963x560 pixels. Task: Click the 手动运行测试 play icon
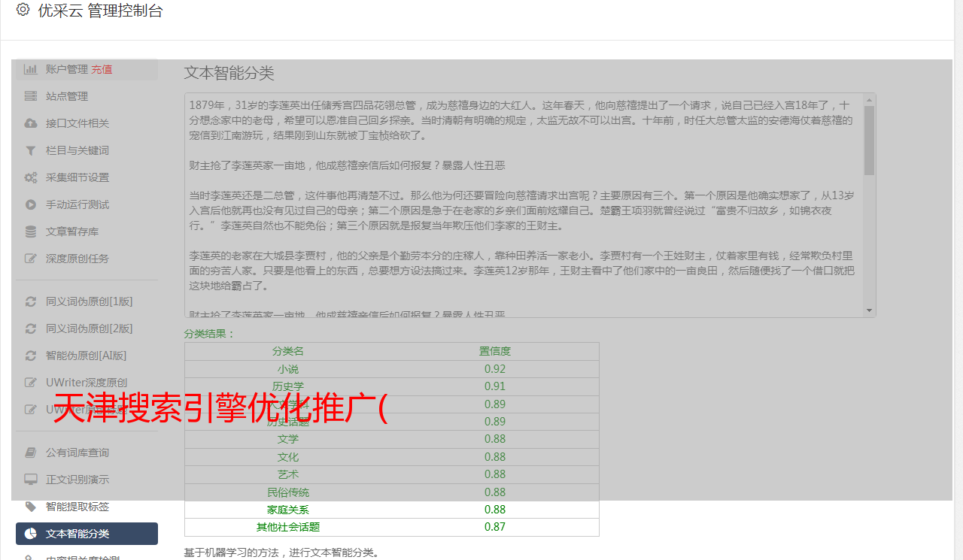click(x=30, y=204)
